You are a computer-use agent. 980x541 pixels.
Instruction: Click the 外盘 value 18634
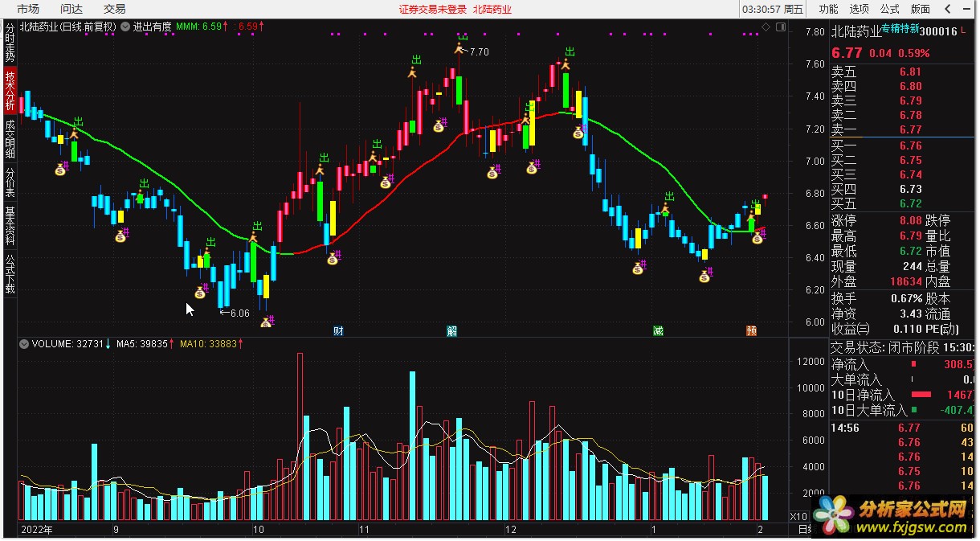[x=906, y=282]
